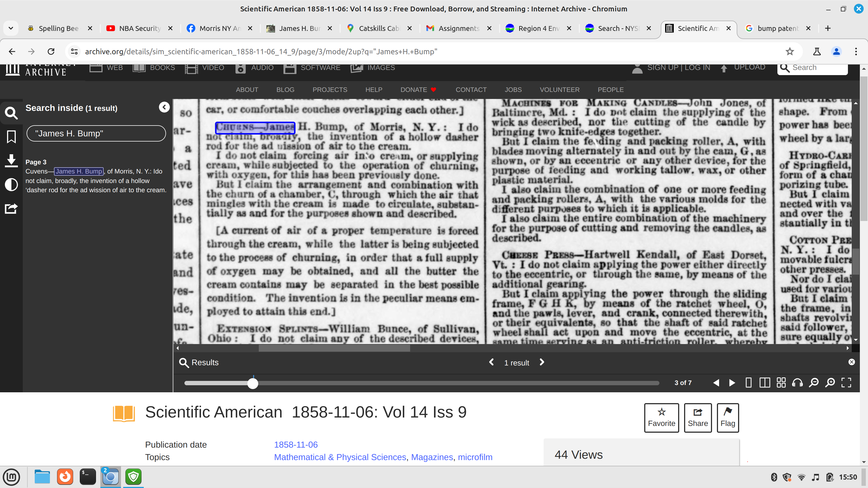868x488 pixels.
Task: Open the downloads panel icon
Action: coord(11,161)
